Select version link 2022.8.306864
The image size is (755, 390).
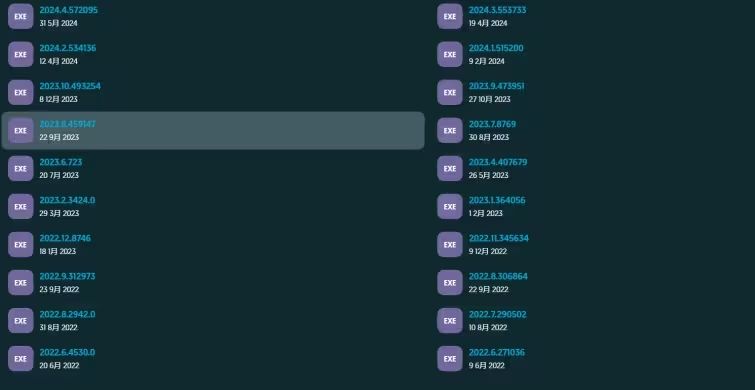498,276
